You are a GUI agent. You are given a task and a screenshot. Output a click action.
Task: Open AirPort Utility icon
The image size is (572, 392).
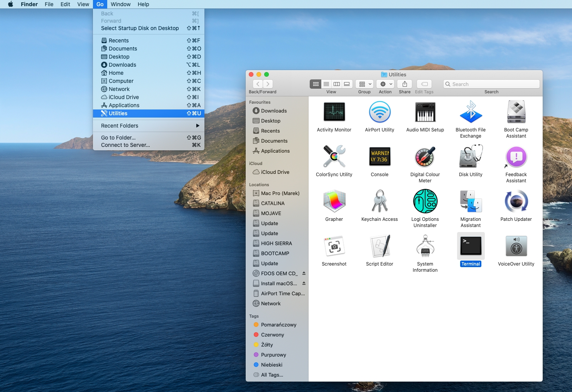click(380, 112)
